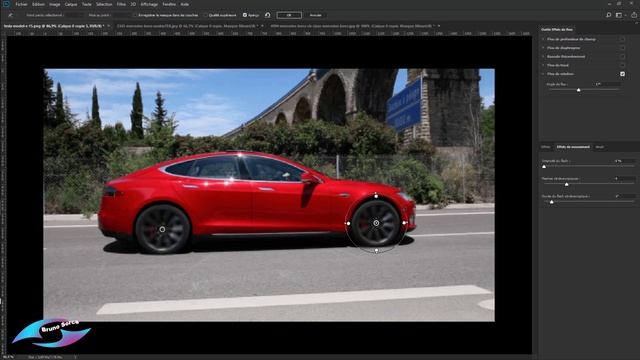Viewport: 640px width, 360px height.
Task: Click the Angle du flou value field
Action: [607, 84]
